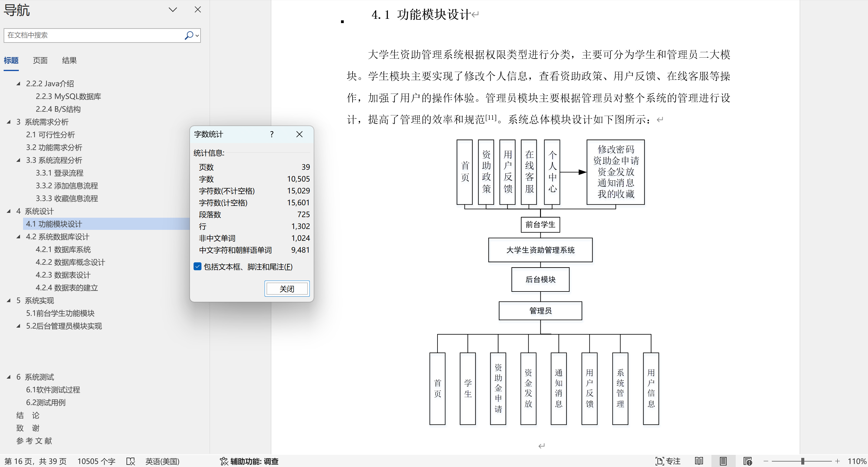Go to heading 4.2.1 数据库系统
This screenshot has height=467, width=868.
63,250
